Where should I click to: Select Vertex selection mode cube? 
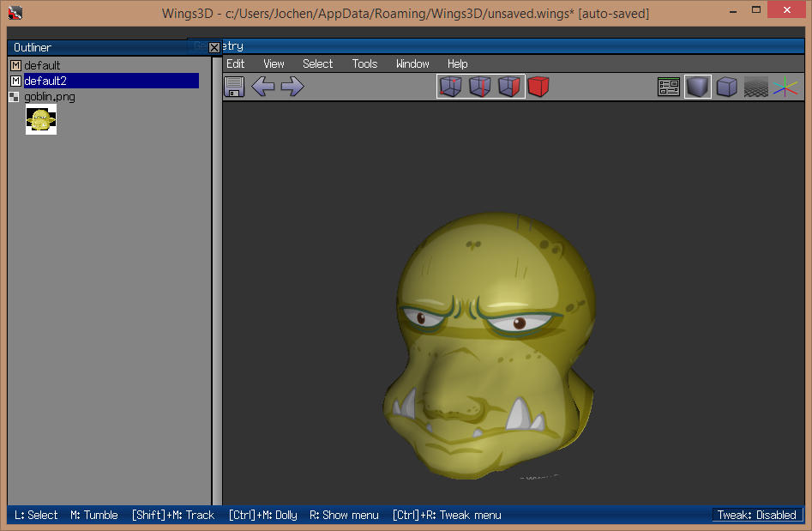[450, 87]
